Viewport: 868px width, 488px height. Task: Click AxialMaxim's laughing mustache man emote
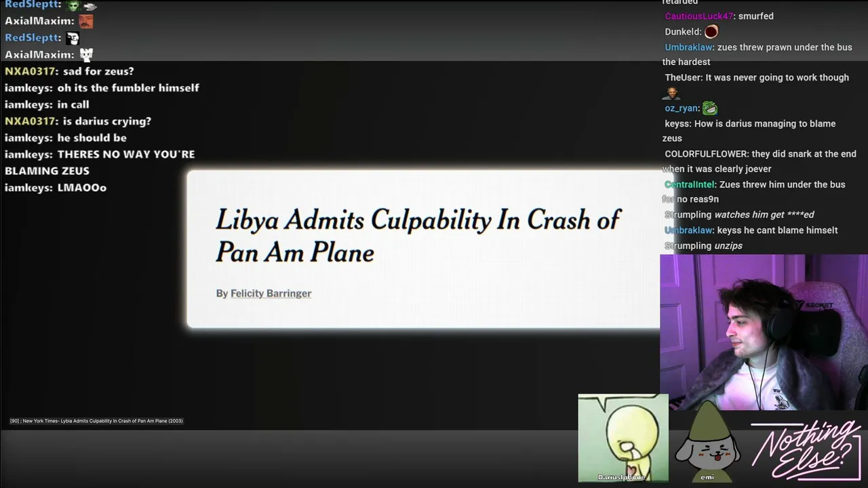coord(85,21)
